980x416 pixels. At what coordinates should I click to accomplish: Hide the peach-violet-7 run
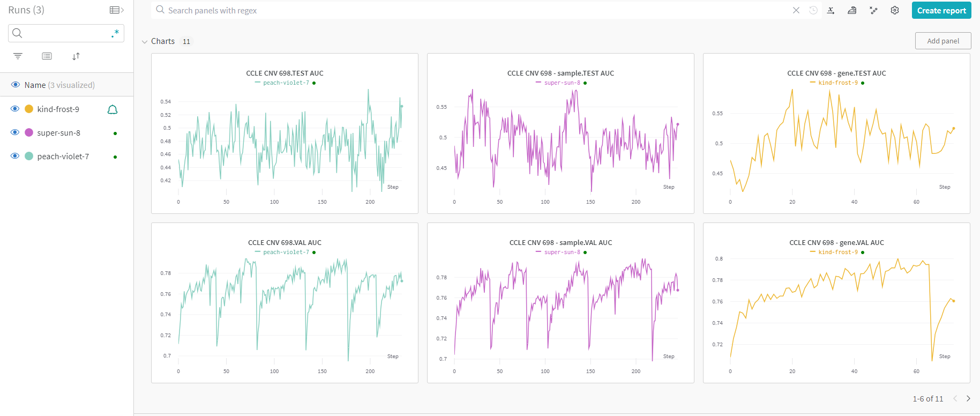coord(15,156)
